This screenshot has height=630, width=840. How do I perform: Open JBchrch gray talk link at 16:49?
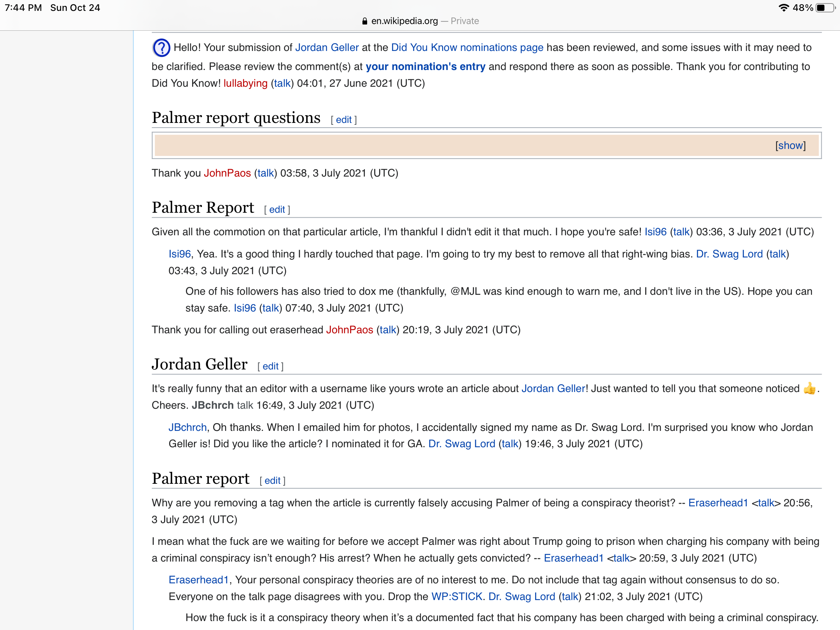pos(245,405)
